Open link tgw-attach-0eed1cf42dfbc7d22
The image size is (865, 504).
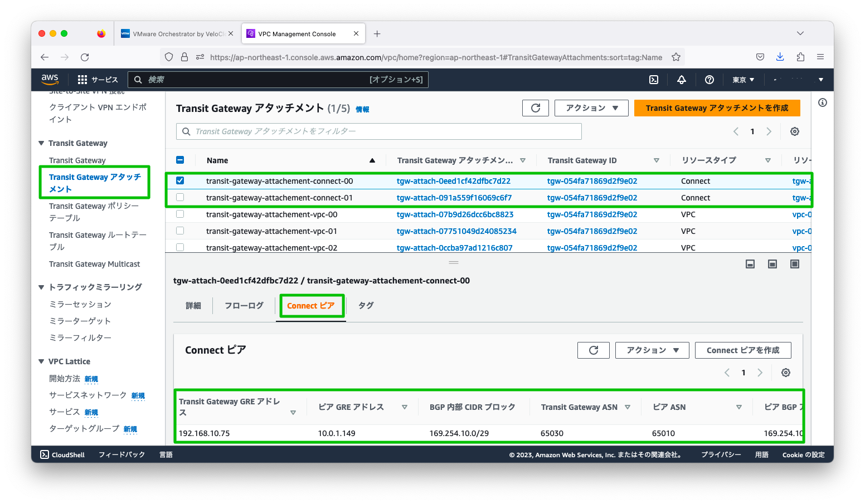tap(453, 181)
